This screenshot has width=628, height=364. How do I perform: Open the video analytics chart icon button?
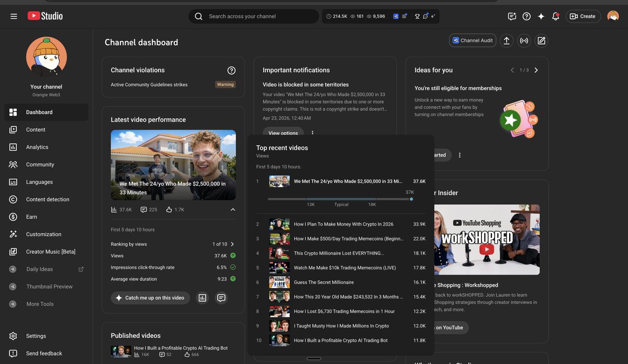tap(203, 298)
